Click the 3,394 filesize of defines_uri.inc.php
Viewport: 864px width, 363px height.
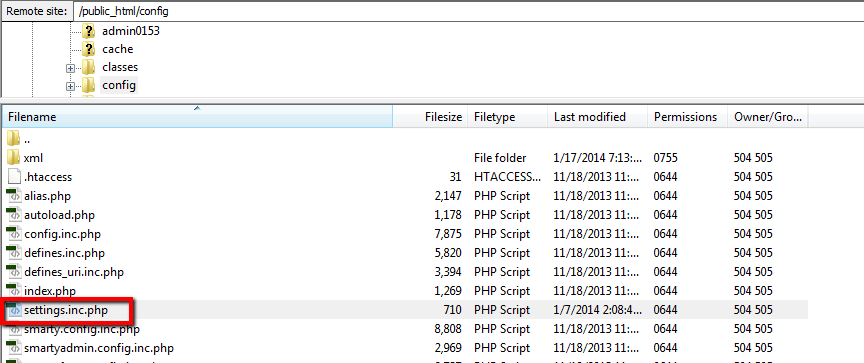click(x=448, y=272)
